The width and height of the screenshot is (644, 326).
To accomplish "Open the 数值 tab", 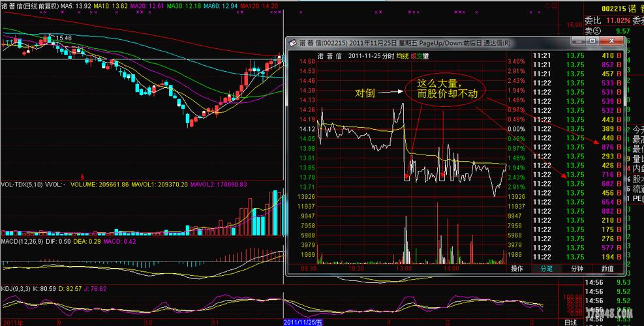I will (x=607, y=269).
